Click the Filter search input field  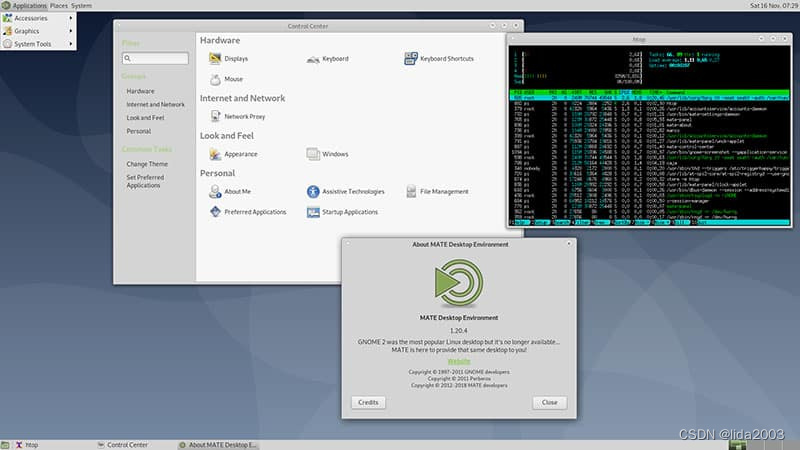(x=155, y=59)
